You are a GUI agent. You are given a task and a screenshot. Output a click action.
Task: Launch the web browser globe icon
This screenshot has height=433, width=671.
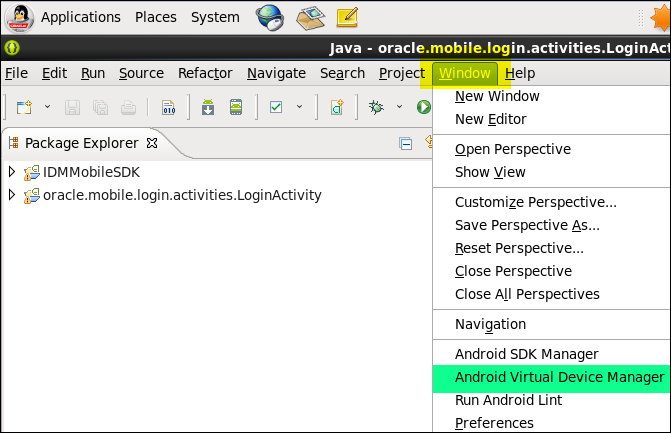point(270,18)
